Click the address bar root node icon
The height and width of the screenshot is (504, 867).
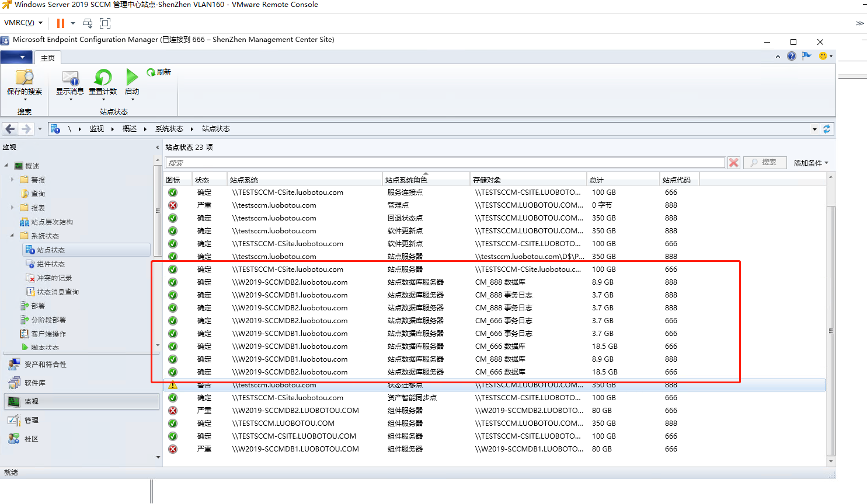point(55,129)
